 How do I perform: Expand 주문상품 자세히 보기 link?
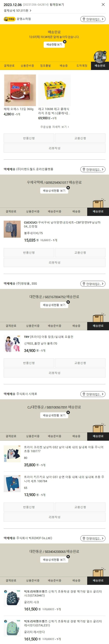(54, 127)
